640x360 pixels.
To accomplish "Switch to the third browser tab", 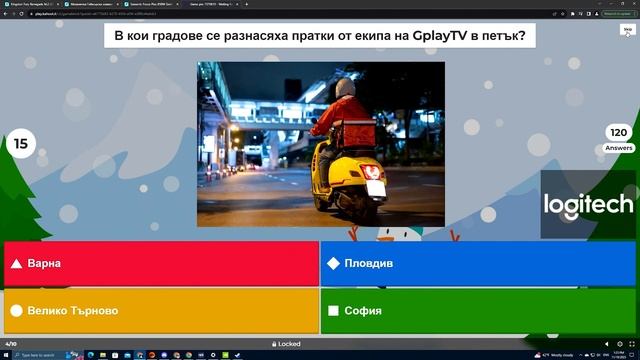I will (x=151, y=4).
